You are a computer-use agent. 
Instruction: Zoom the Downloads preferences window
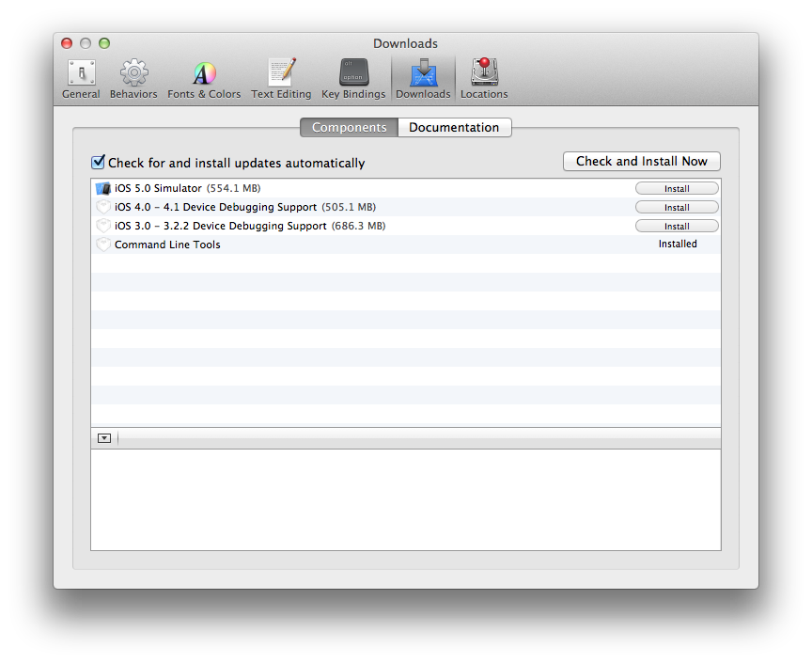pyautogui.click(x=104, y=43)
